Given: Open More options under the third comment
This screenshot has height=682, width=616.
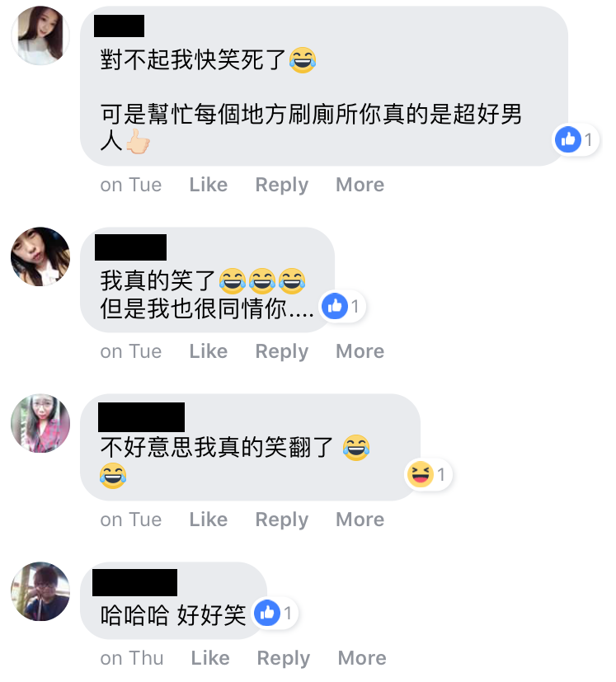Looking at the screenshot, I should click(x=360, y=520).
